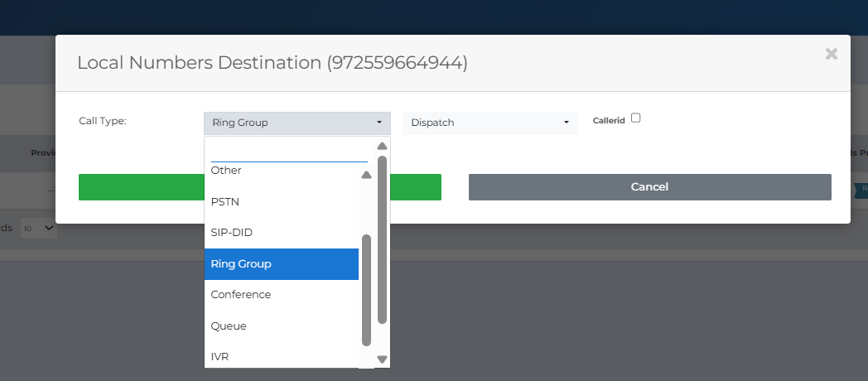Screen dimensions: 868x381
Task: Open records-per-page dropdown showing 10
Action: (x=38, y=228)
